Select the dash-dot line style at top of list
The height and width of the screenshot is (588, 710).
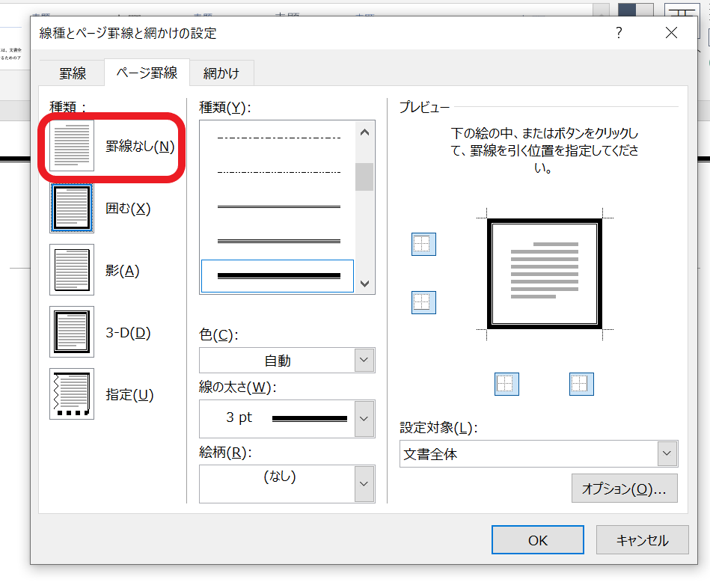[x=278, y=138]
